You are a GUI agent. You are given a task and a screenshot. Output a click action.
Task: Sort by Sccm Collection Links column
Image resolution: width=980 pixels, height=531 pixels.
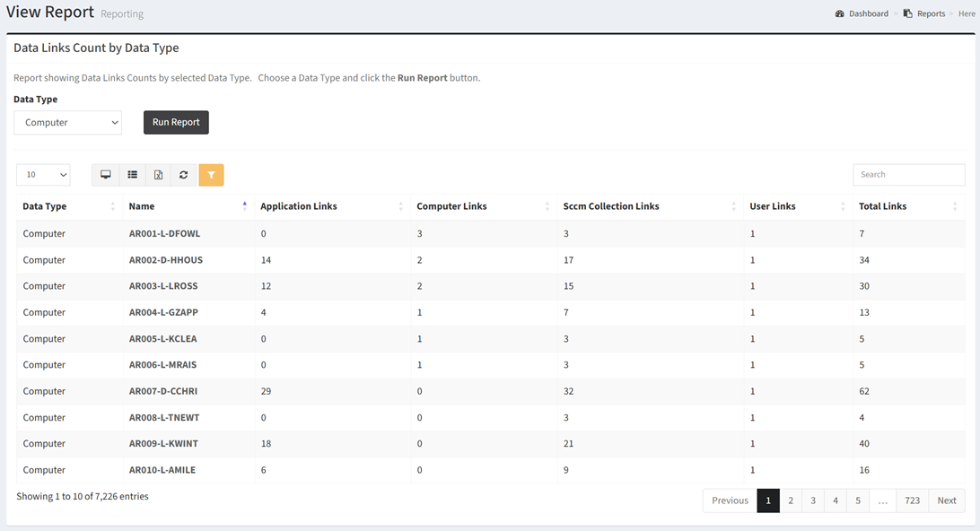pos(611,206)
